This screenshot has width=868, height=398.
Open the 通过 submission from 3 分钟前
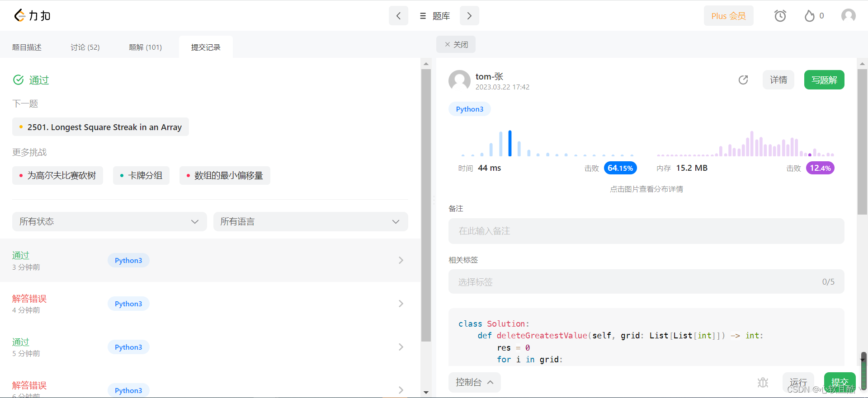(210, 260)
